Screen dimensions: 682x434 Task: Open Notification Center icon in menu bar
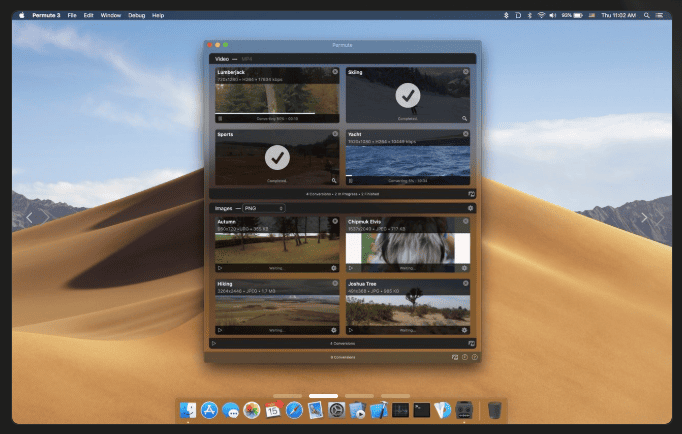point(659,15)
